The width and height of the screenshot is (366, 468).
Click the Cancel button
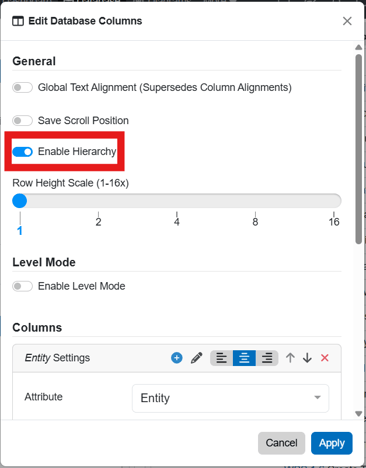tap(281, 443)
